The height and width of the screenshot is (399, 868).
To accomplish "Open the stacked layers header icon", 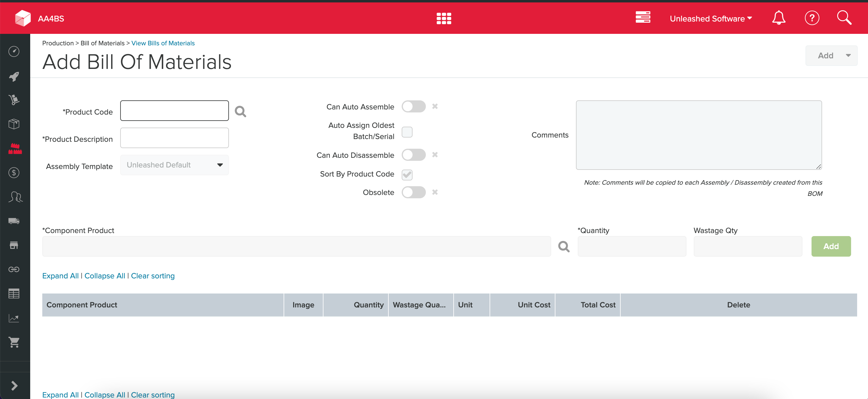I will point(643,17).
